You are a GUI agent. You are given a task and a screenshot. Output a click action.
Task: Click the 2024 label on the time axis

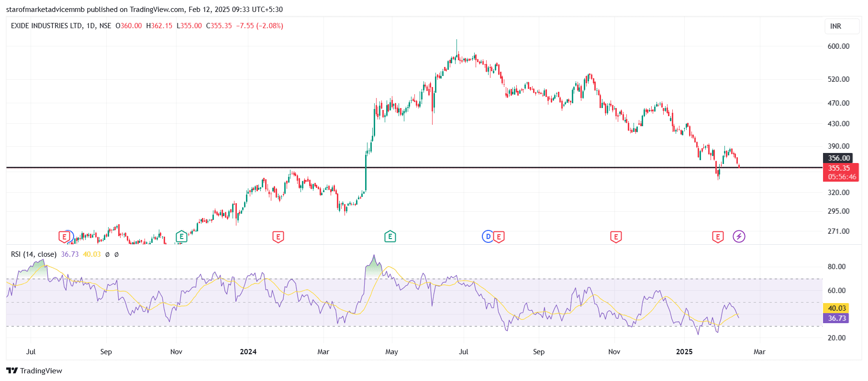248,352
